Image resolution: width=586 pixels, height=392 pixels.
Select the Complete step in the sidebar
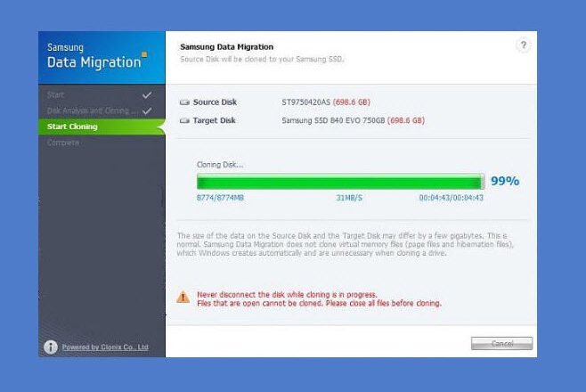(102, 143)
